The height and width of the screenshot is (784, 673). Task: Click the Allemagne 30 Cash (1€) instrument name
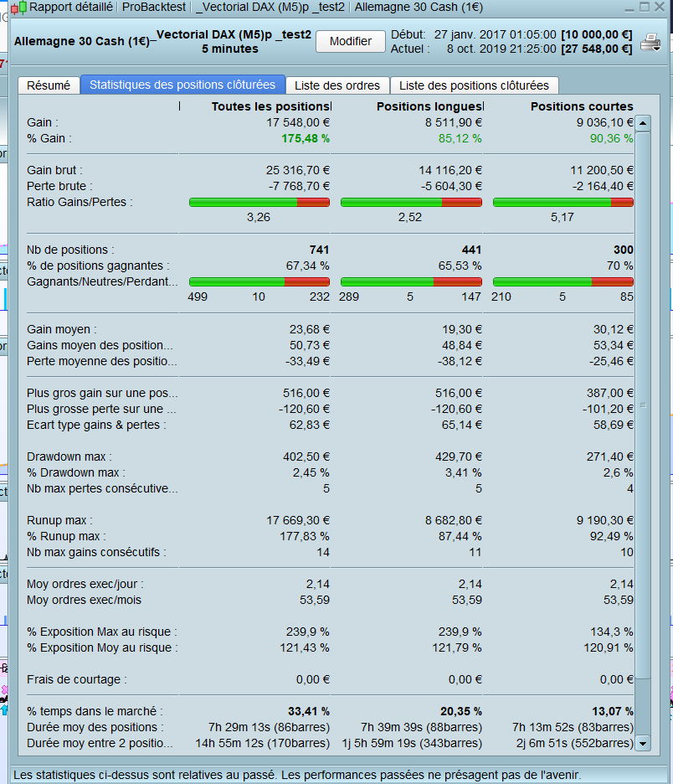81,42
